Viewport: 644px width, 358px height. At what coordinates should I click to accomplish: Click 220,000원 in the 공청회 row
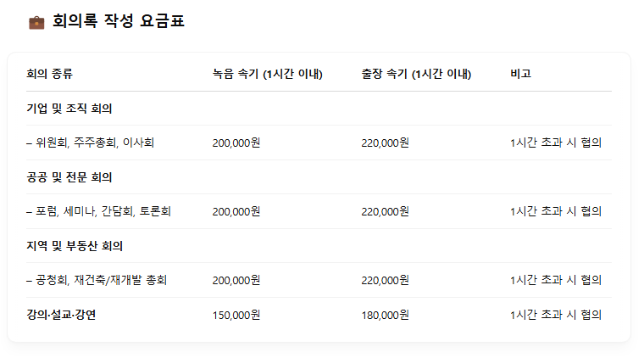[x=386, y=280]
